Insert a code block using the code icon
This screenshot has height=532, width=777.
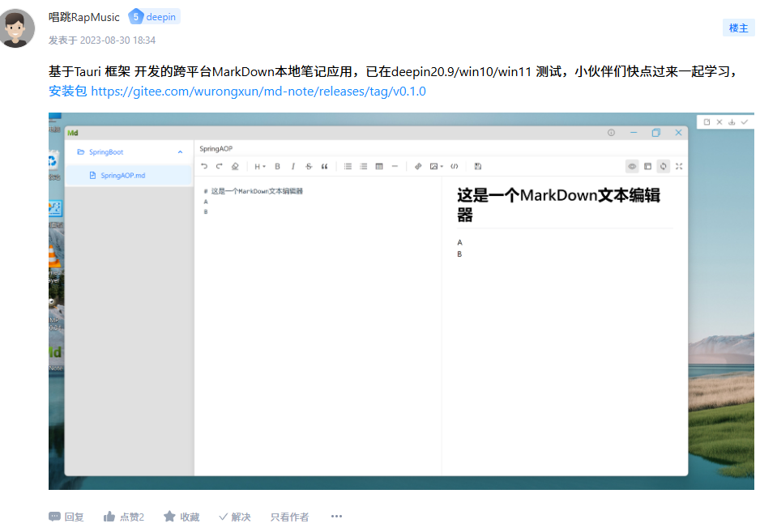click(x=455, y=167)
